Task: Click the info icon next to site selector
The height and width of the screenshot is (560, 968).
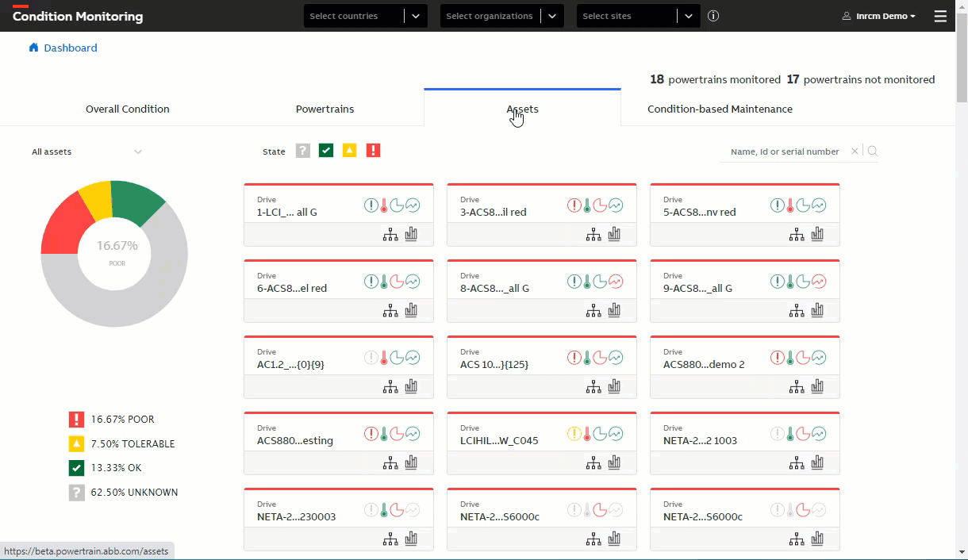Action: click(x=713, y=16)
